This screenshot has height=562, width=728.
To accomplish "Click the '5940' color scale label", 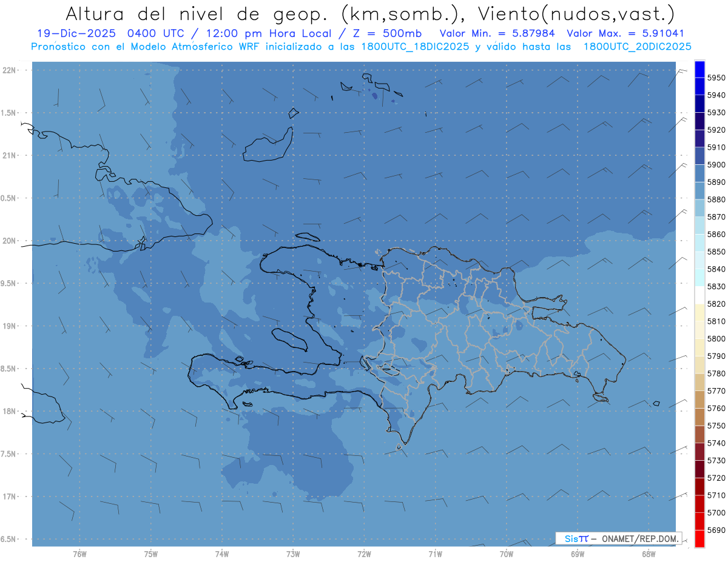I will 716,95.
